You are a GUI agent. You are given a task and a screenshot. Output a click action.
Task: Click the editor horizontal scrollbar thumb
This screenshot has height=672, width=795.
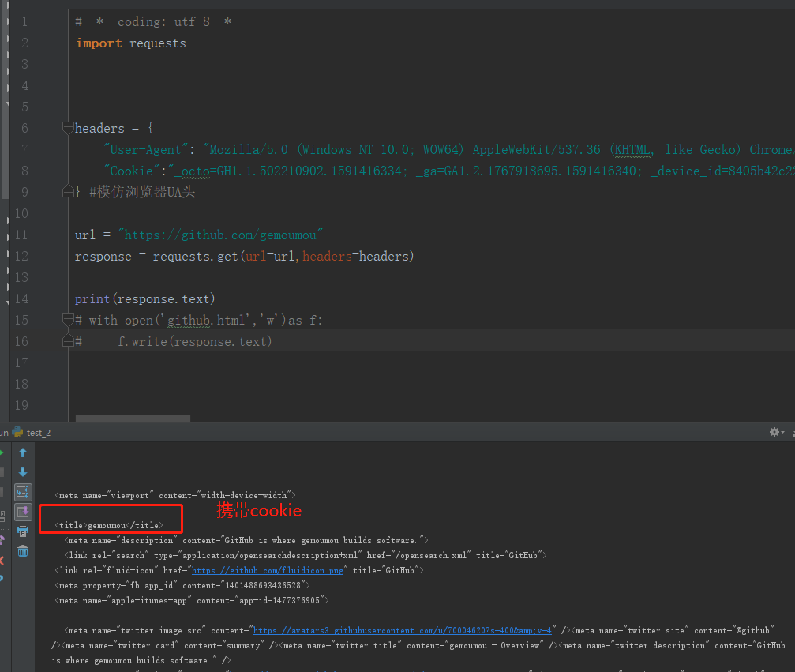coord(133,419)
